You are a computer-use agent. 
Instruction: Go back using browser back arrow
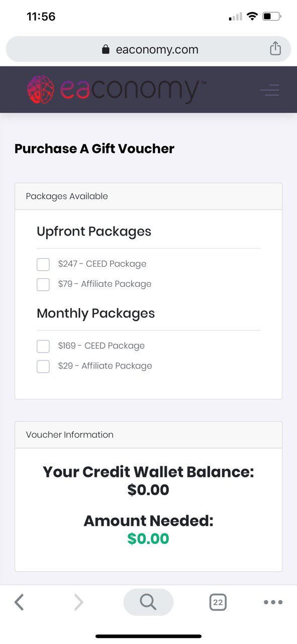19,602
